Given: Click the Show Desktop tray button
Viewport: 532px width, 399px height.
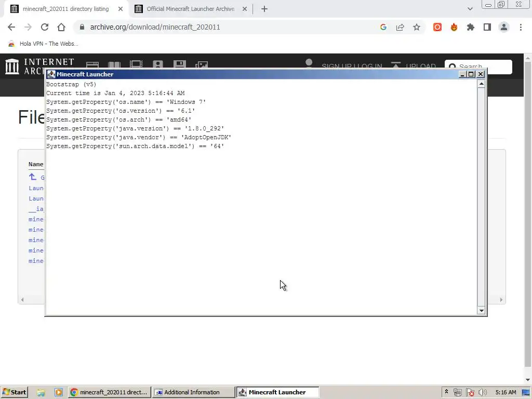Looking at the screenshot, I should (526, 393).
